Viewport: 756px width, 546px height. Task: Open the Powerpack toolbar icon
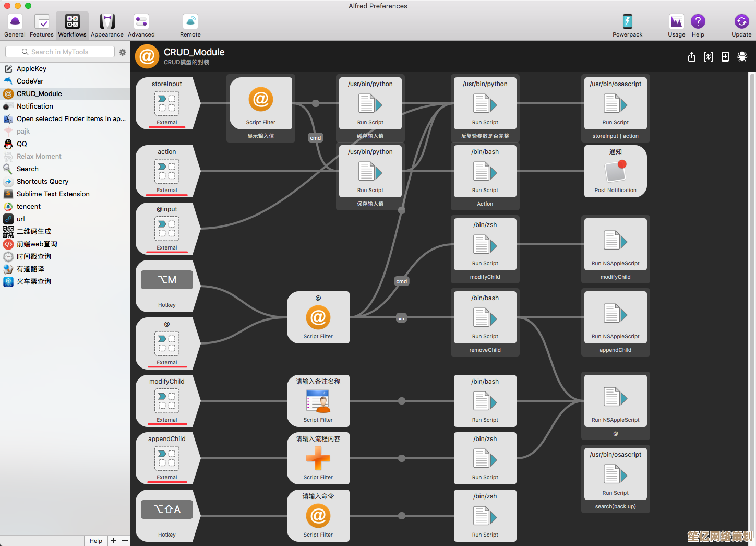click(x=627, y=26)
